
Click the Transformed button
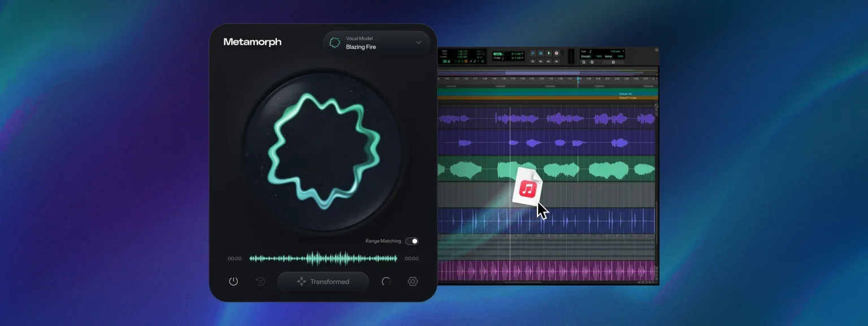click(x=323, y=281)
